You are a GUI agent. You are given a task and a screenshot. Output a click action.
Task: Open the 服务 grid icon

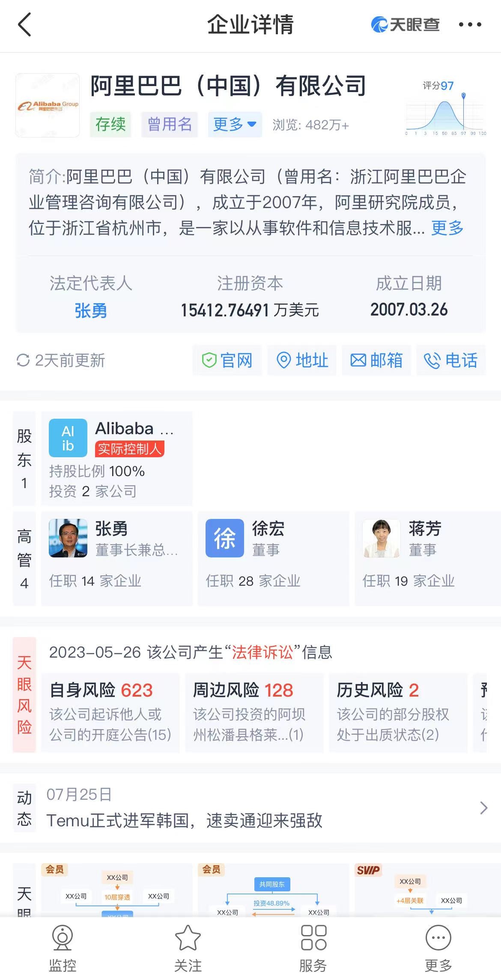[313, 938]
